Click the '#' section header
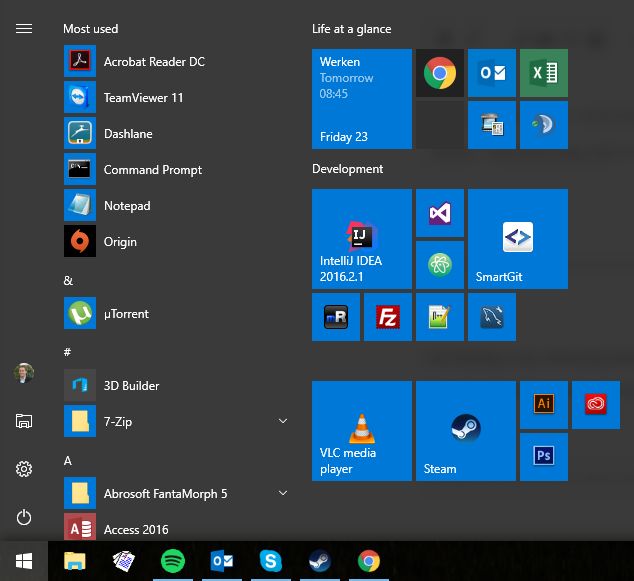The height and width of the screenshot is (581, 634). [68, 352]
